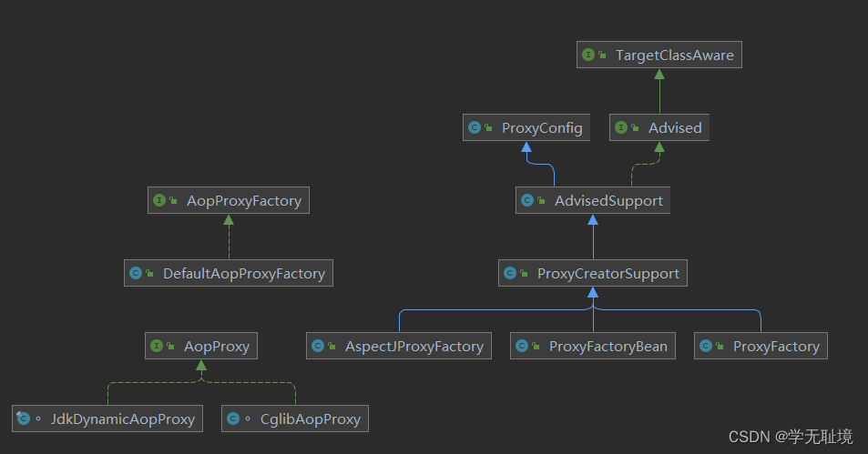Click the class icon of DefaultAopProxyFactory
The height and width of the screenshot is (454, 868).
pyautogui.click(x=136, y=273)
